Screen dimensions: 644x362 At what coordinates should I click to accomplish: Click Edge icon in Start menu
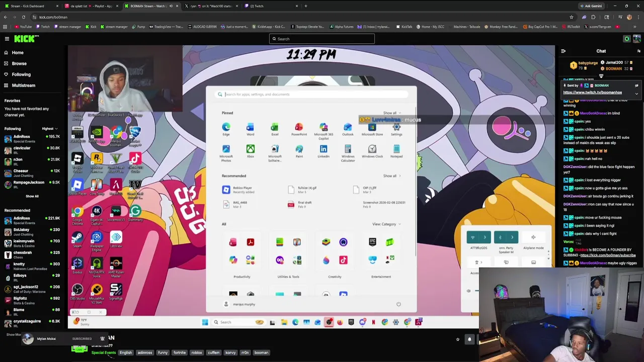pos(226,129)
